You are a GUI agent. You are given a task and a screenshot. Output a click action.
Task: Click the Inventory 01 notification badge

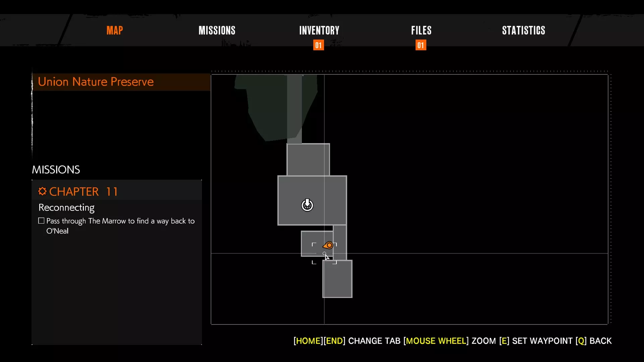[x=318, y=45]
